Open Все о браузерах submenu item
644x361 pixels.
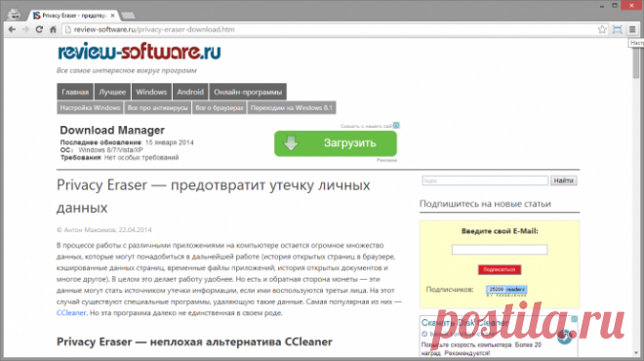[x=220, y=107]
